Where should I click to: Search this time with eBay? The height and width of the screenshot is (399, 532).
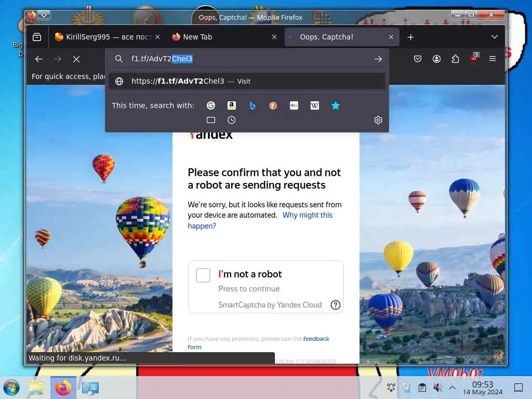[x=294, y=105]
